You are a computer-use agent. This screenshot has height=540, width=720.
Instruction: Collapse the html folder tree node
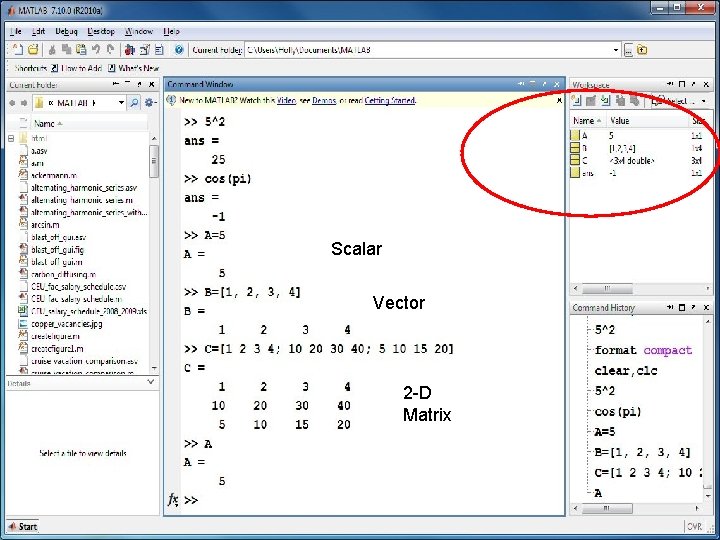pyautogui.click(x=11, y=138)
